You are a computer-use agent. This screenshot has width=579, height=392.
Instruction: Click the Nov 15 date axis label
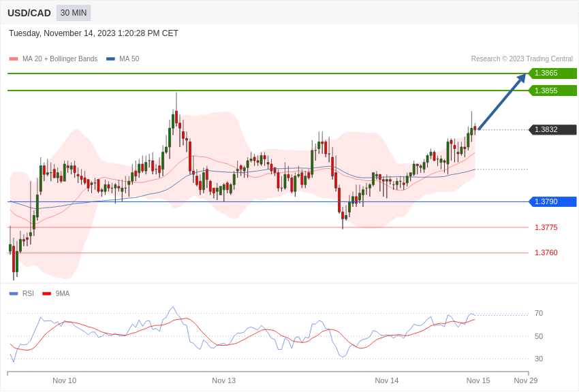[x=478, y=380]
